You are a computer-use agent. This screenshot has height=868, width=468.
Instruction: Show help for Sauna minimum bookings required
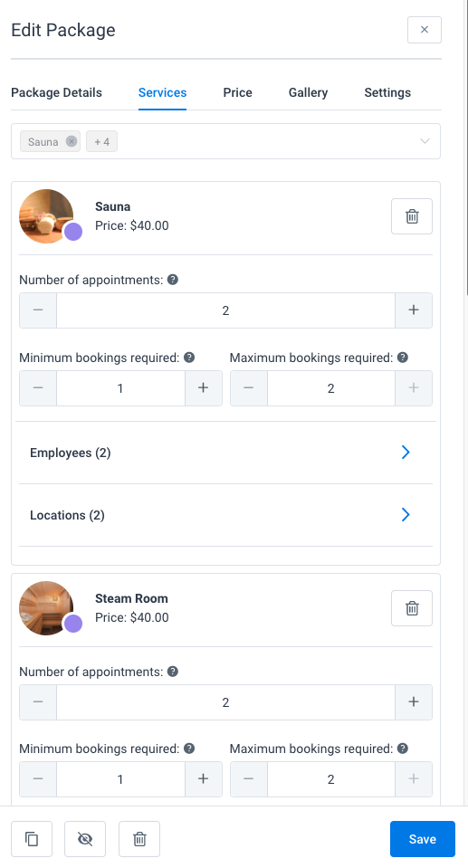point(189,358)
